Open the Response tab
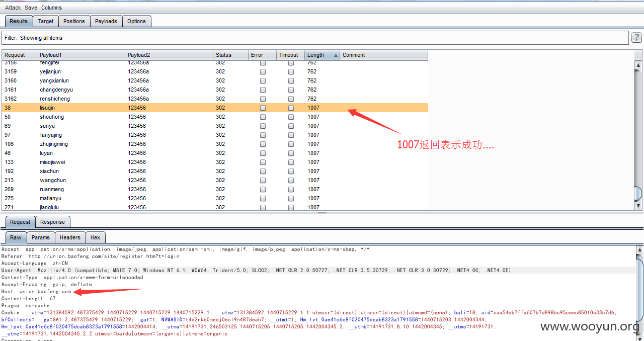The width and height of the screenshot is (644, 341). 52,222
